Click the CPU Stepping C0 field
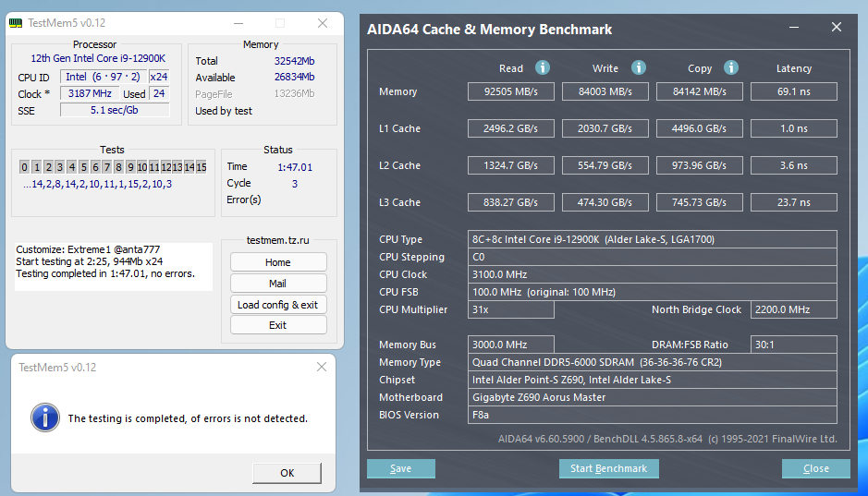868x496 pixels. click(652, 257)
